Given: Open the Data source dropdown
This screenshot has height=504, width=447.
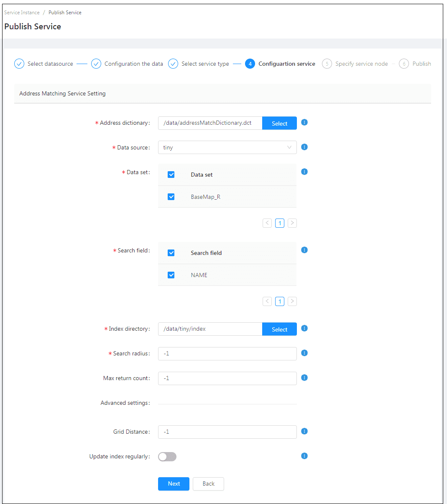Looking at the screenshot, I should 227,147.
